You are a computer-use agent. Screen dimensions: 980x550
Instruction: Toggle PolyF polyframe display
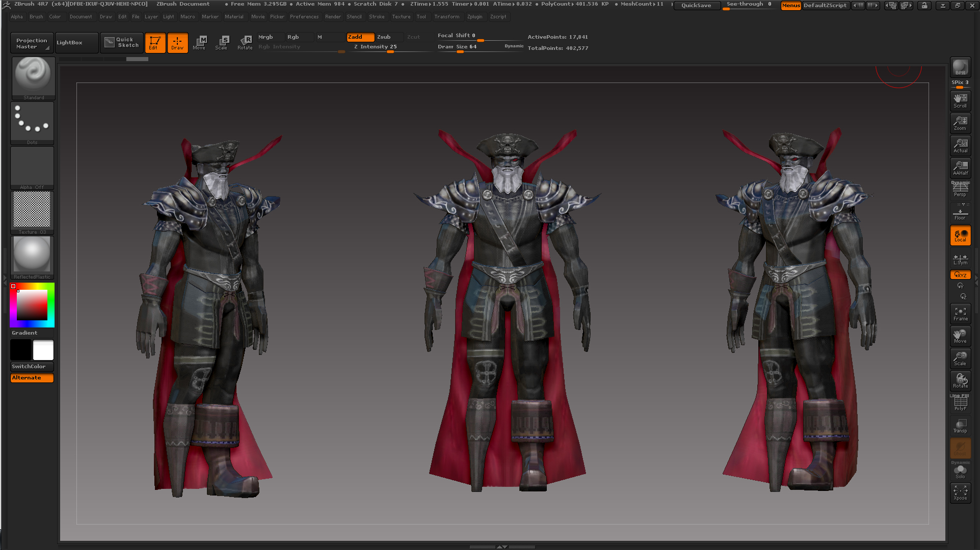pyautogui.click(x=960, y=403)
